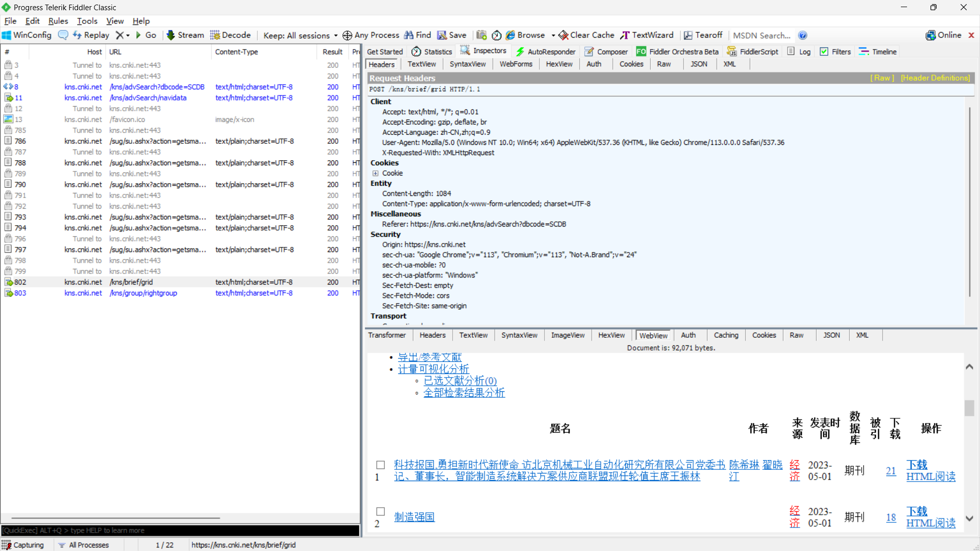Switch to request WebForms tab
Viewport: 980px width, 551px height.
coord(516,64)
